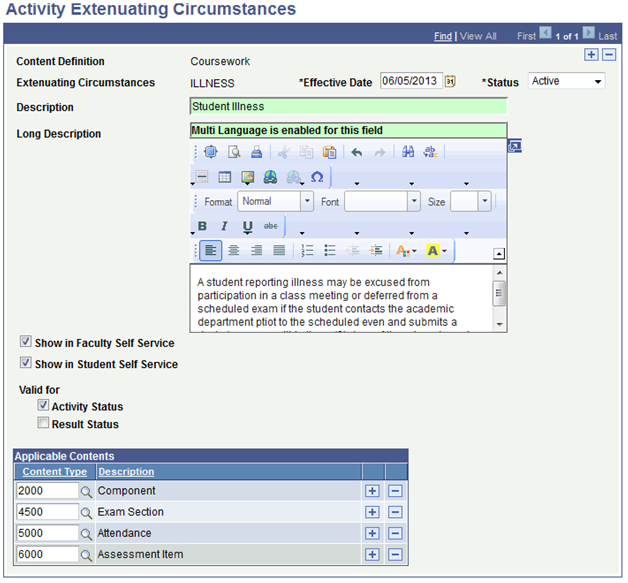
Task: Delete current effective-dated row at top right
Action: [x=609, y=54]
